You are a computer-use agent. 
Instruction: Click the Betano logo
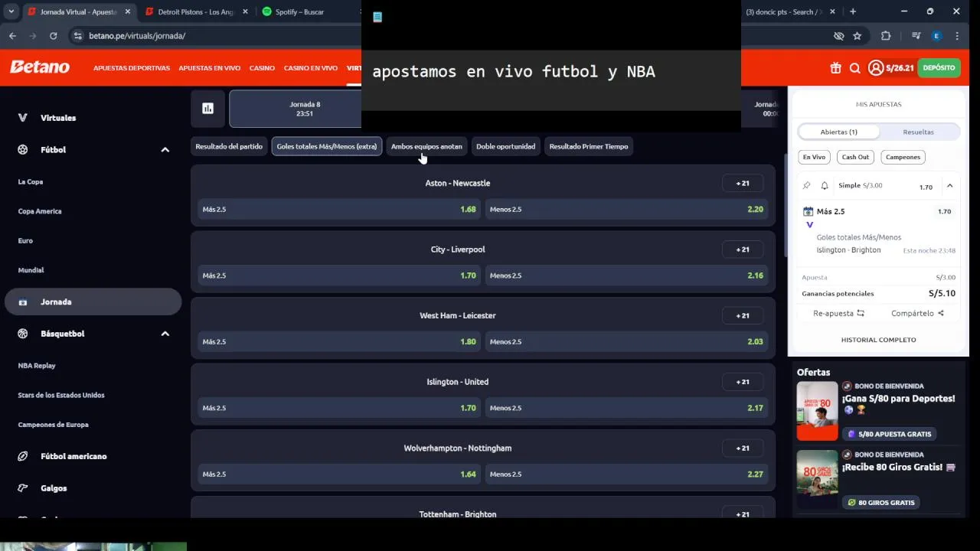tap(40, 67)
